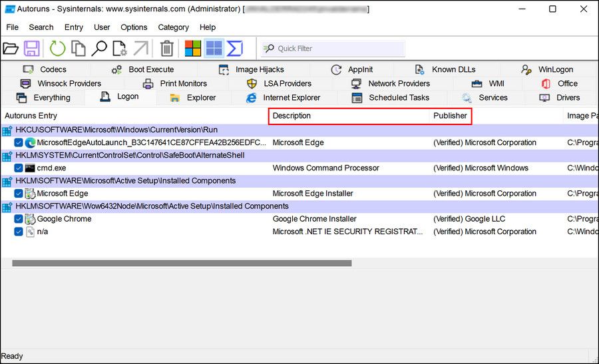Jump to entry arrow icon
Screen dimensions: 599x364
coord(141,49)
